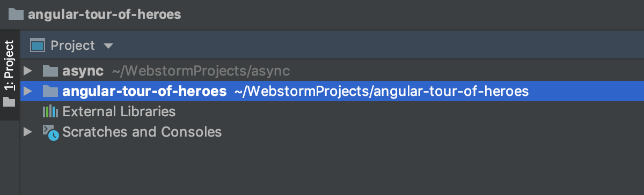
Task: Select the angular-tour-of-heroes project row label
Action: 144,92
